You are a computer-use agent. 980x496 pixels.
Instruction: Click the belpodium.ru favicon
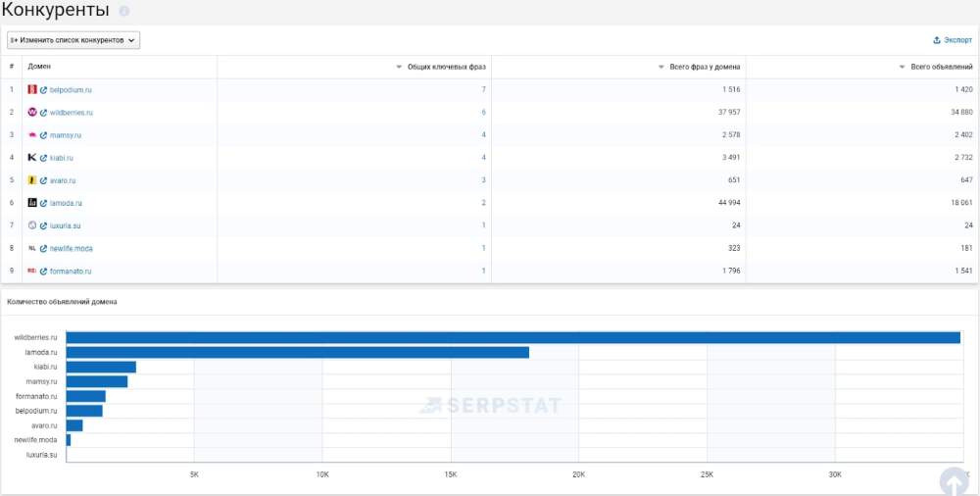pos(32,89)
